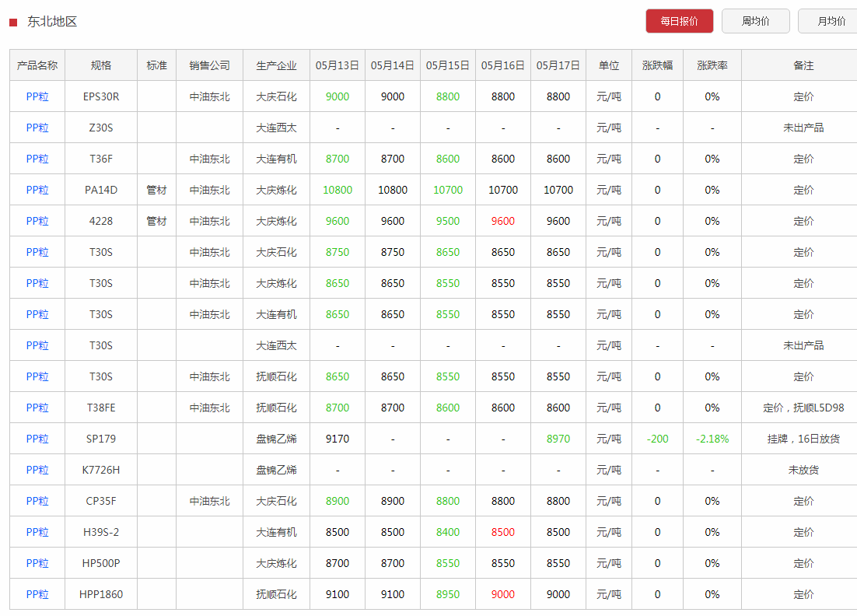Click the 规格 column header
This screenshot has height=616, width=857.
coord(101,65)
